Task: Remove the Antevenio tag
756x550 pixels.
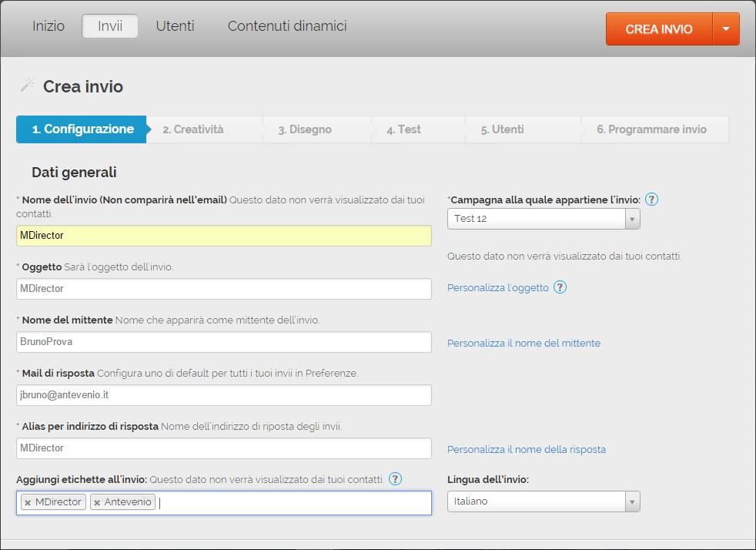Action: [97, 502]
